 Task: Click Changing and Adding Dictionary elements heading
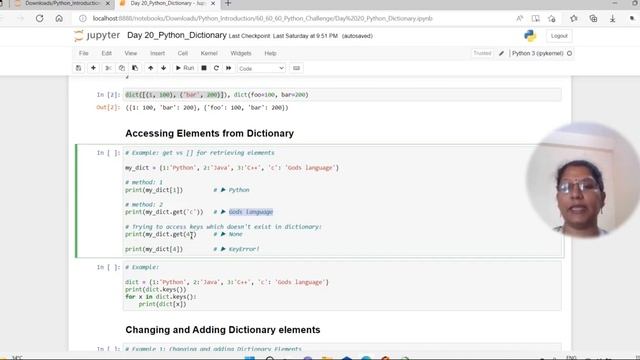pyautogui.click(x=223, y=330)
